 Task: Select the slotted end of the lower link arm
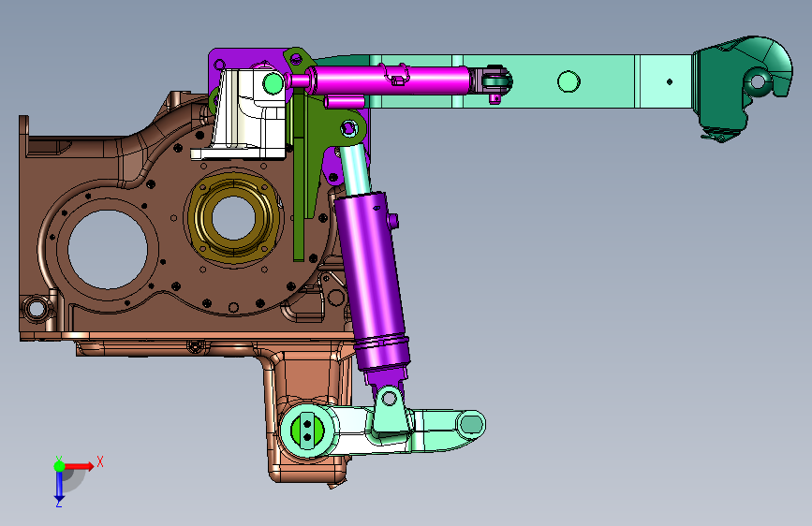point(470,424)
